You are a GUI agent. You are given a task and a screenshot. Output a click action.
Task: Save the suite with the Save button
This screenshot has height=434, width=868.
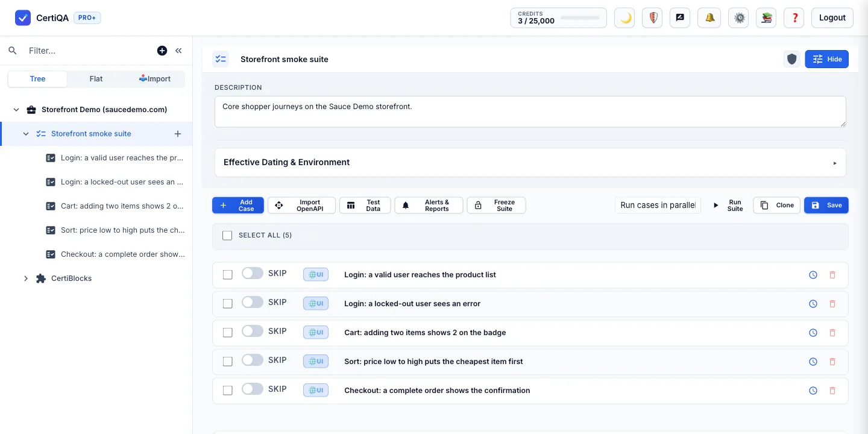click(x=826, y=206)
